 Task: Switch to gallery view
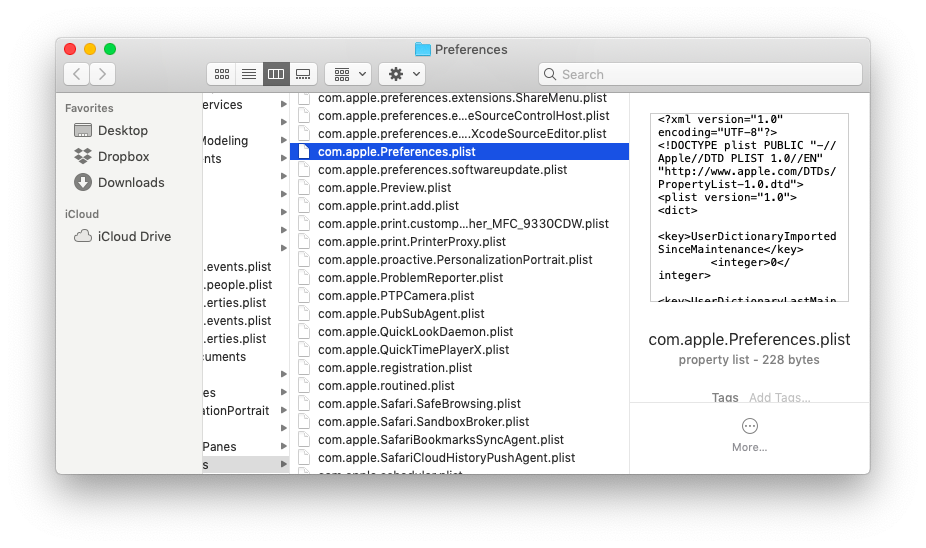303,74
